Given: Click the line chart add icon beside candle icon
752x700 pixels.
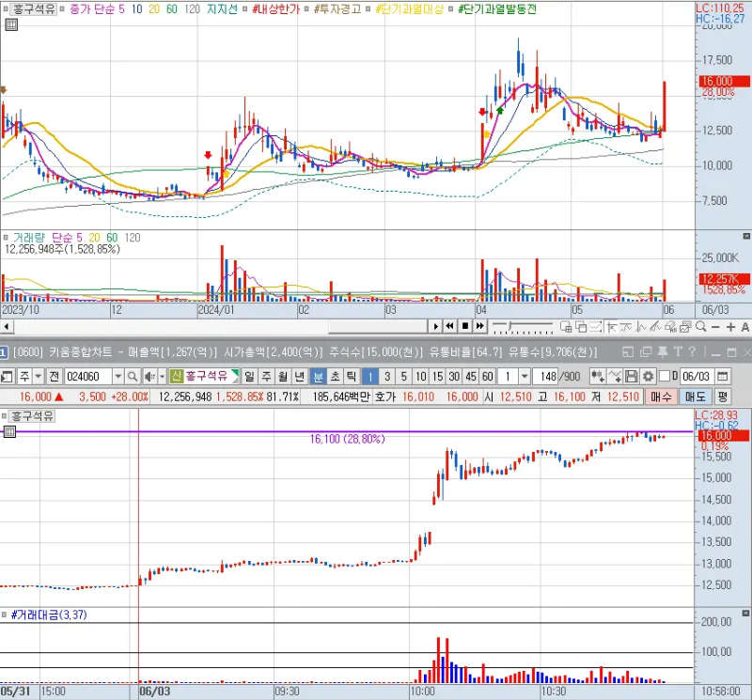Looking at the screenshot, I should [615, 377].
